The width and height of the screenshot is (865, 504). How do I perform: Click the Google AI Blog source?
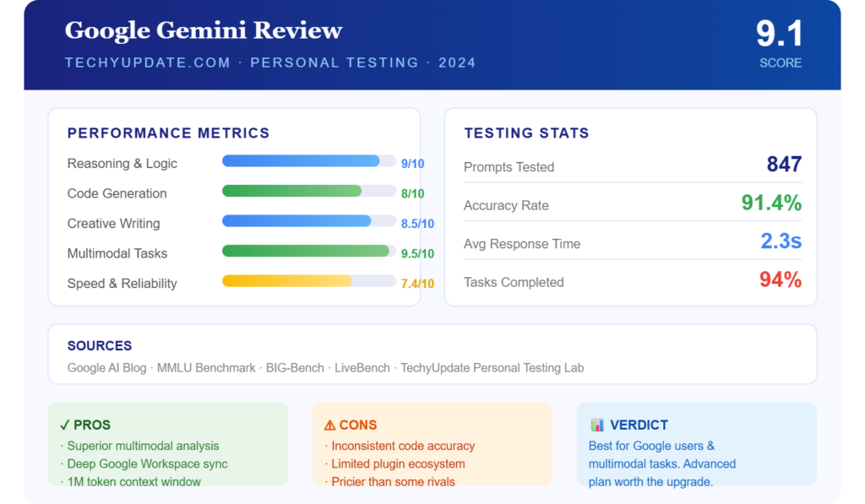[x=106, y=368]
